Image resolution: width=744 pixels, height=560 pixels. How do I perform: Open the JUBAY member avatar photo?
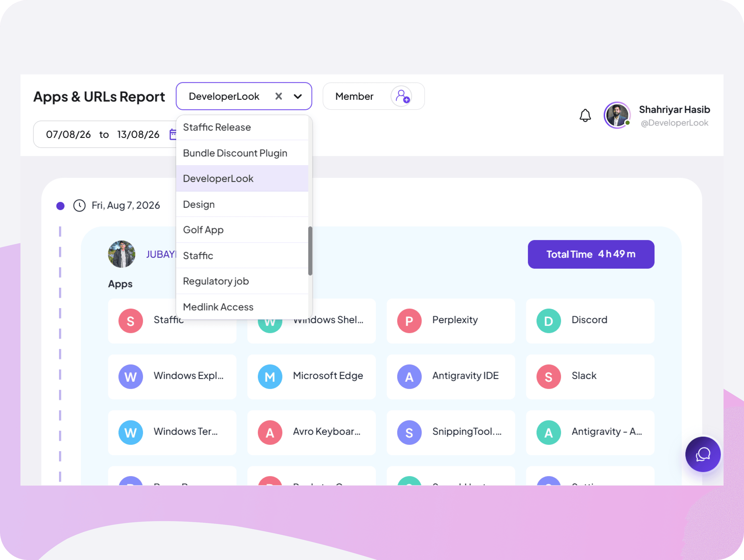pos(121,254)
